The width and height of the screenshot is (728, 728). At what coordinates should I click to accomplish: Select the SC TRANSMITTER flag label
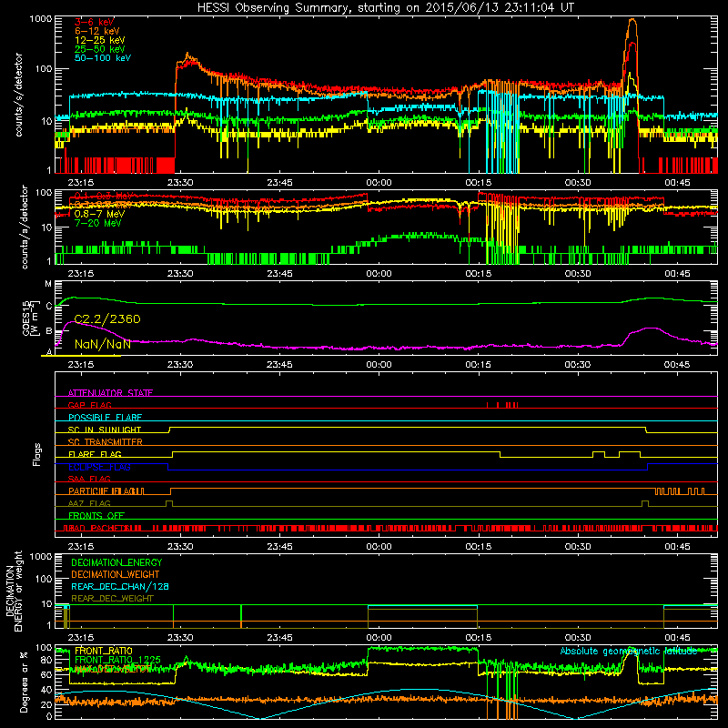click(x=106, y=442)
